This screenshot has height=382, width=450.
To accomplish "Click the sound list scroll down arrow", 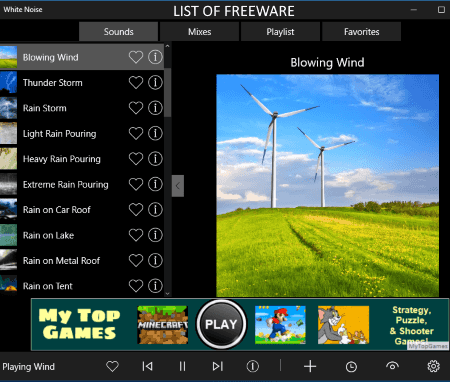I will (x=168, y=294).
